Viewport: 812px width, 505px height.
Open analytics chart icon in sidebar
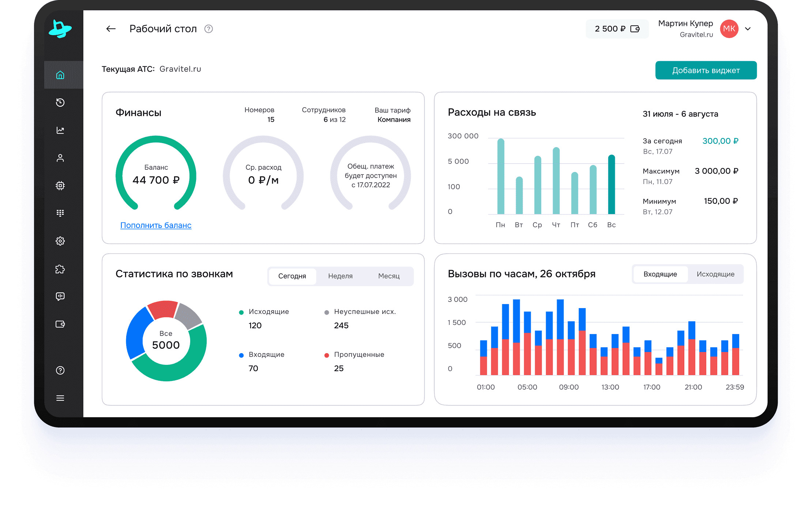click(60, 130)
